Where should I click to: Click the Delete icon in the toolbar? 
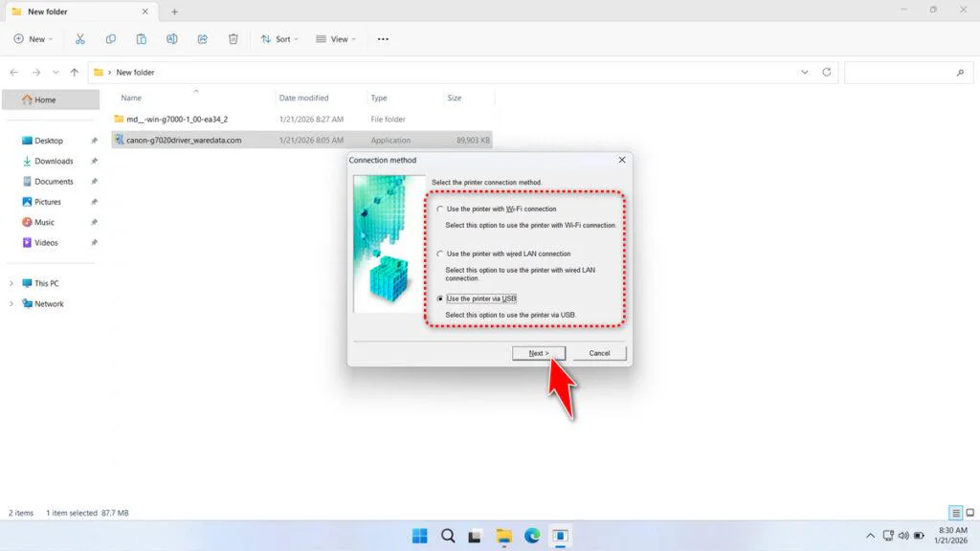coord(233,38)
